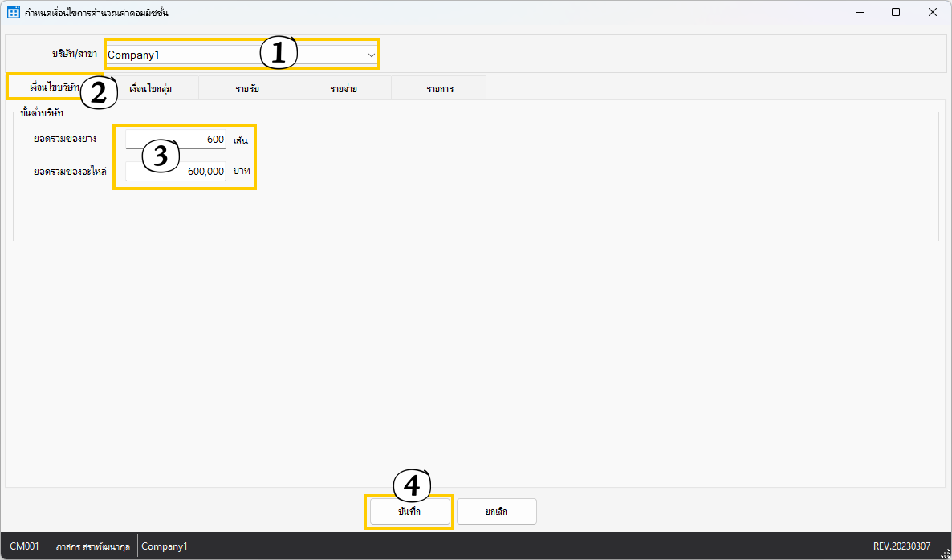Minimize the commission settings window
Screen dimensions: 952x560
point(860,13)
